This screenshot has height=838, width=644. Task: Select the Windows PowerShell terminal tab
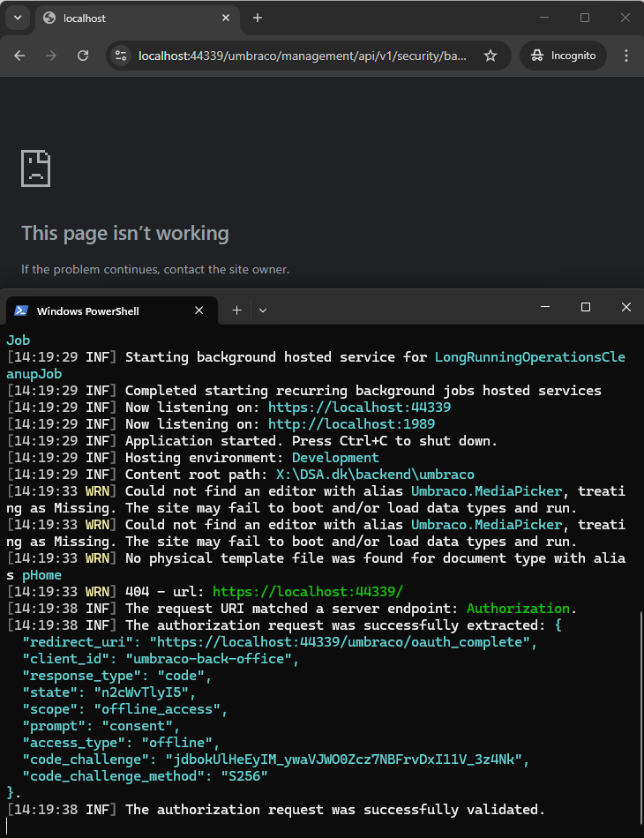click(x=97, y=311)
